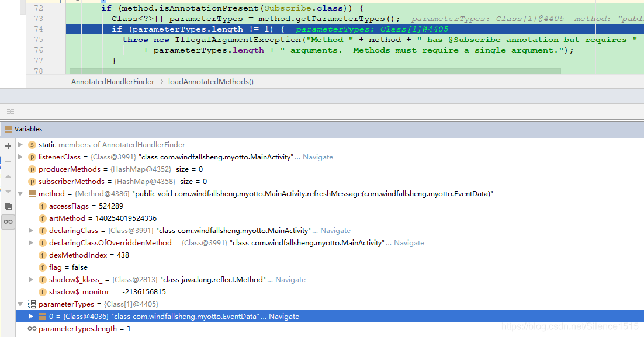Click the highlighted parameterTypes.length condition on line 74

202,29
